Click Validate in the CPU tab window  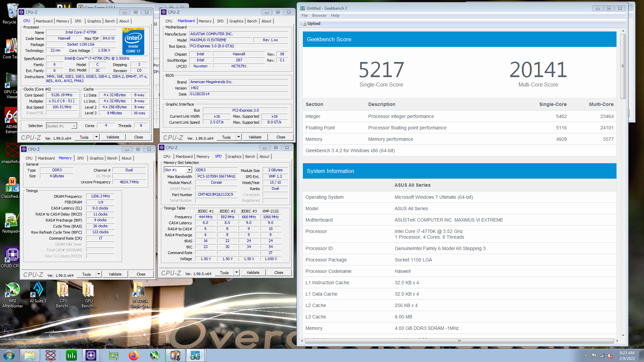click(x=113, y=137)
